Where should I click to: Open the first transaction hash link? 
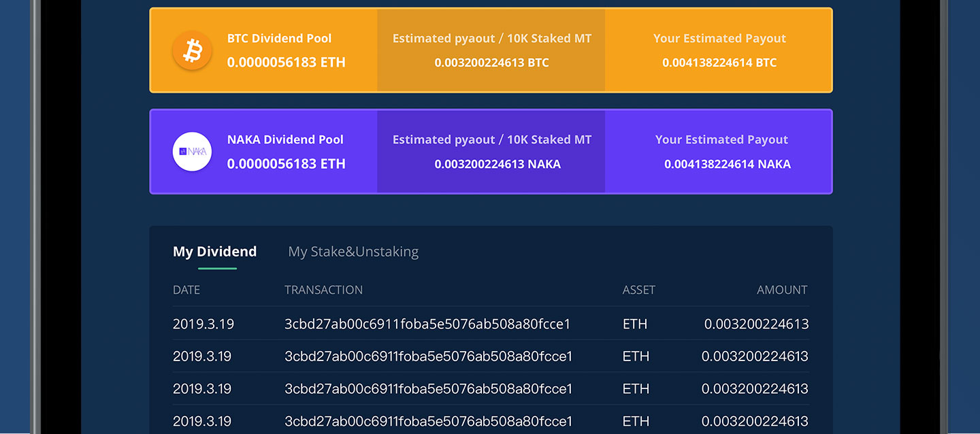click(x=427, y=324)
